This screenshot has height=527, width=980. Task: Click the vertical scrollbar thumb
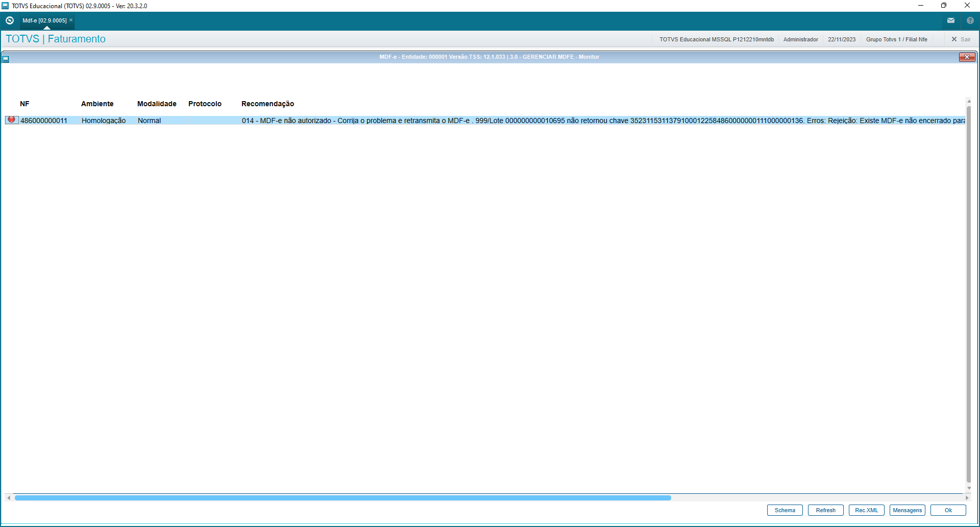coord(969,294)
